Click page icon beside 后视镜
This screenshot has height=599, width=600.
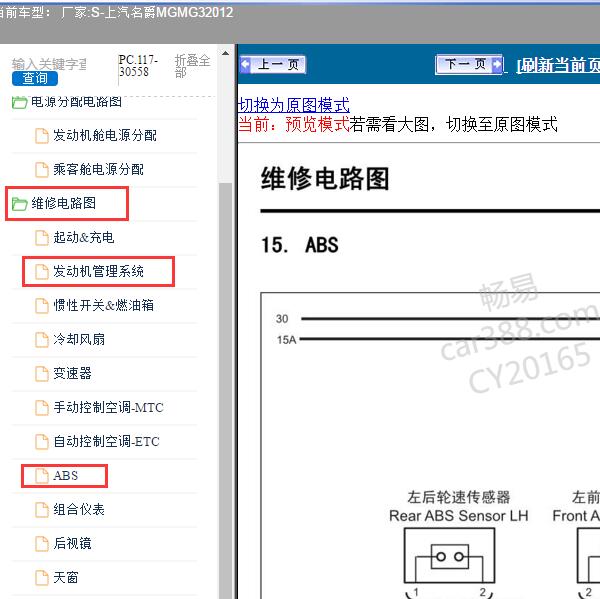click(x=42, y=544)
